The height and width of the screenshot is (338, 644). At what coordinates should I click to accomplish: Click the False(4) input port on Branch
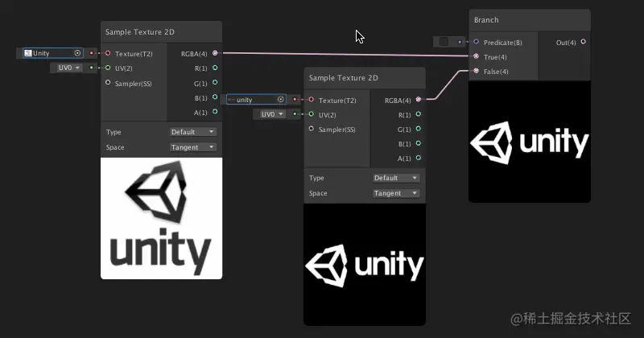476,71
